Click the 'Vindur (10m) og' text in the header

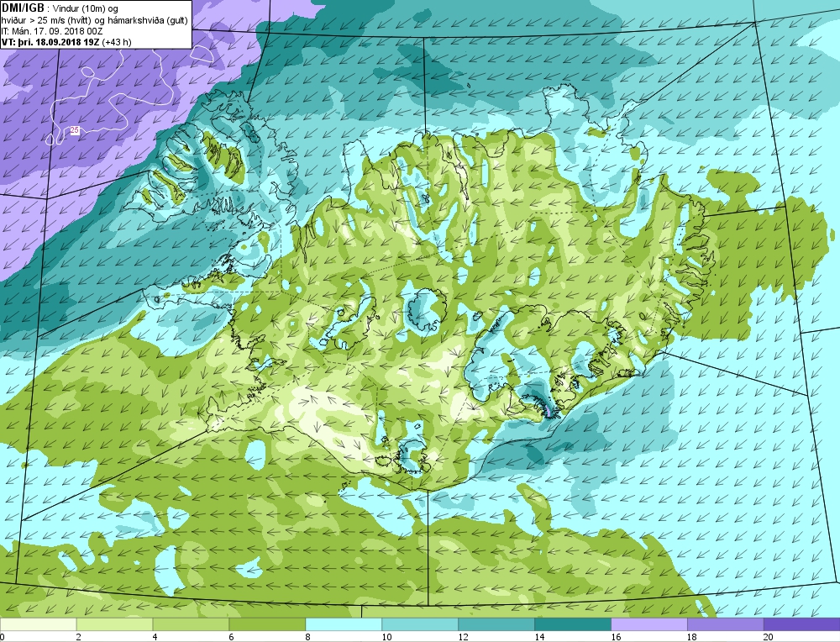(x=87, y=9)
